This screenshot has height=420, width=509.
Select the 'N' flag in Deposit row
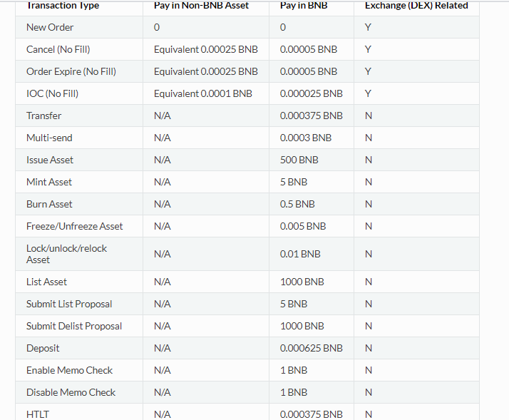pos(369,348)
